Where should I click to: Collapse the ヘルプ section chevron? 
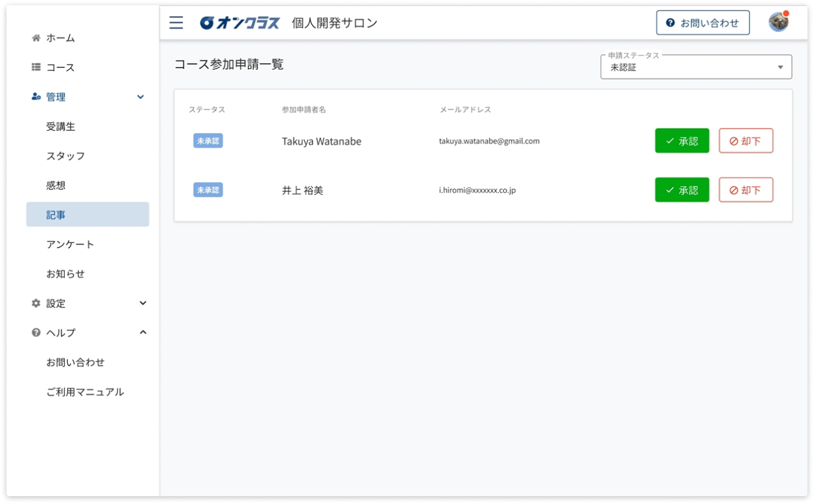[143, 332]
